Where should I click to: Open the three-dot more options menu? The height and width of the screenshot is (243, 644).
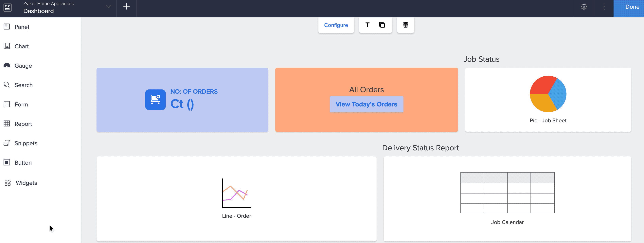click(x=604, y=7)
